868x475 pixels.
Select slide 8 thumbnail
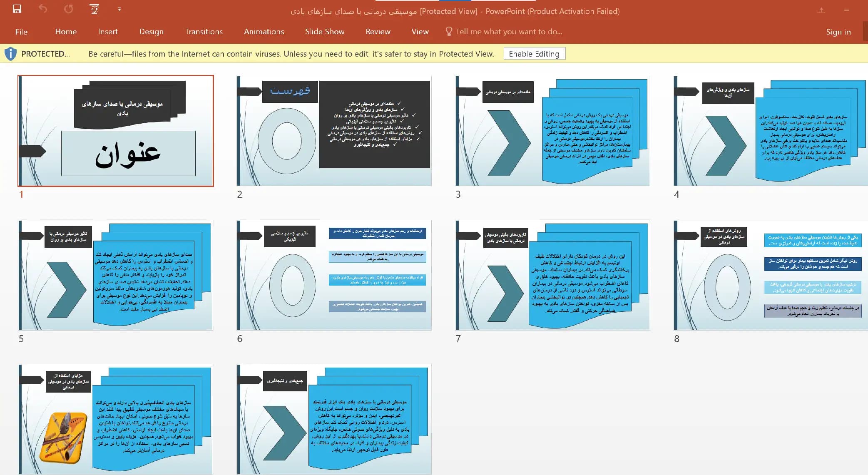tap(771, 275)
